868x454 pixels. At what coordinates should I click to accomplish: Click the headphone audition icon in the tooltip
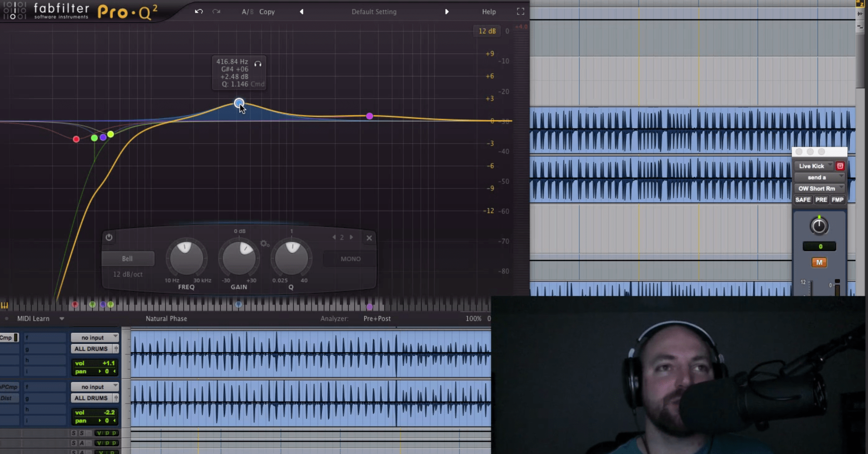pos(258,64)
